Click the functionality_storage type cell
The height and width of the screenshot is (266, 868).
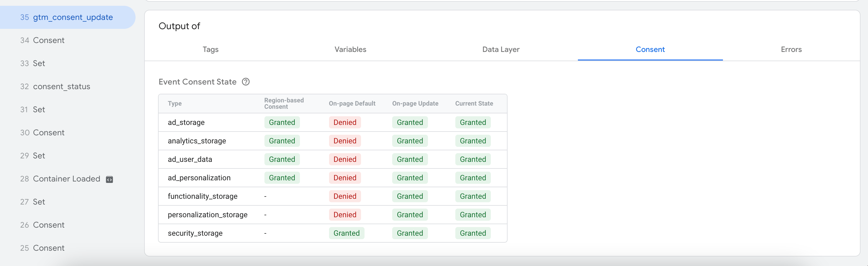click(x=202, y=196)
